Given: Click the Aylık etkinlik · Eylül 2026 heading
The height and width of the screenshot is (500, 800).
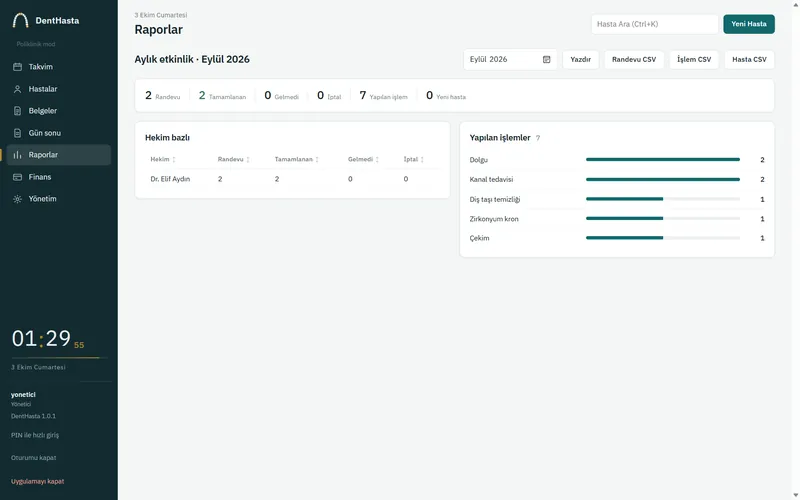Looking at the screenshot, I should pos(192,60).
